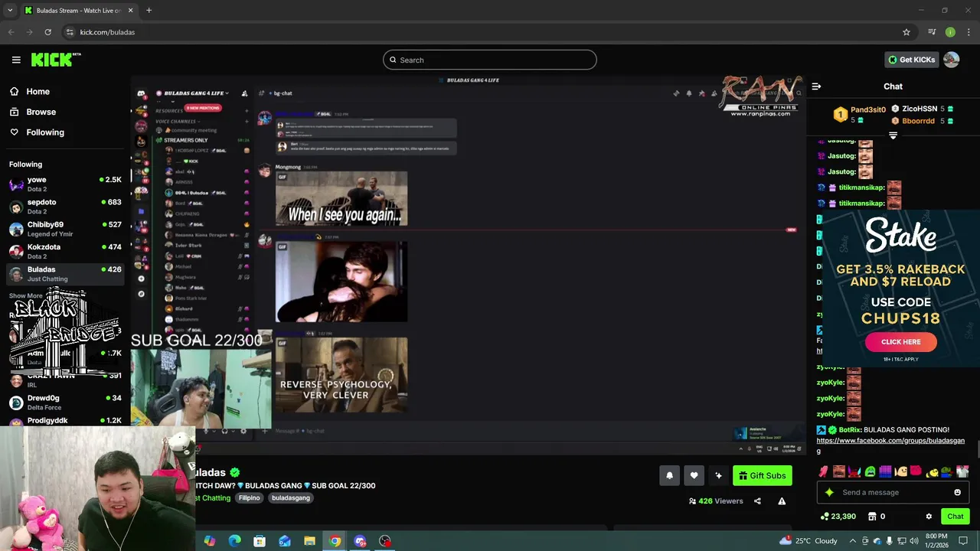Open Chrome from the taskbar

(x=335, y=541)
